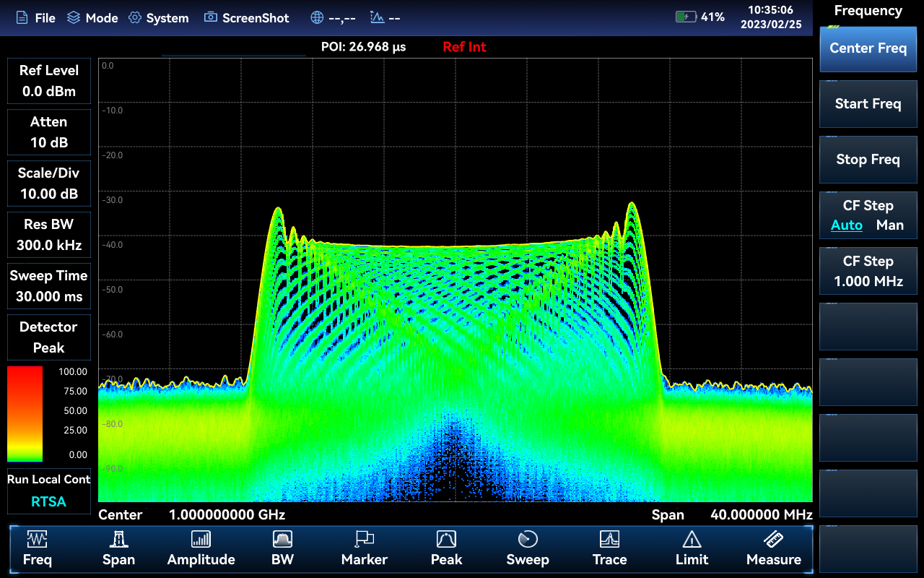Click the density color scale bar
The height and width of the screenshot is (578, 924).
click(x=25, y=413)
